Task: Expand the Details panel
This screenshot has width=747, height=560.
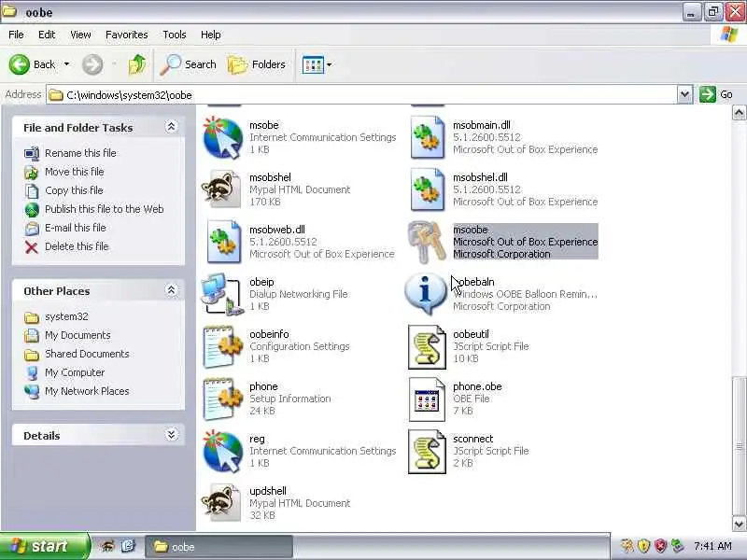Action: 171,435
